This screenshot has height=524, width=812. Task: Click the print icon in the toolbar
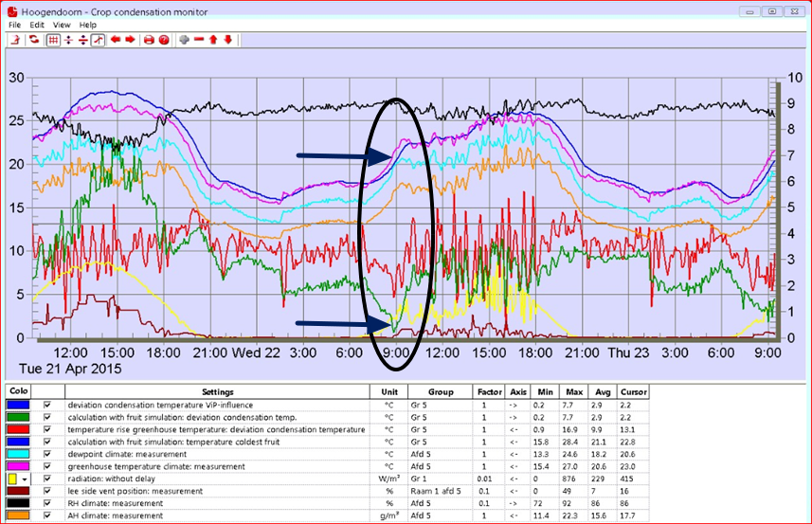(149, 40)
